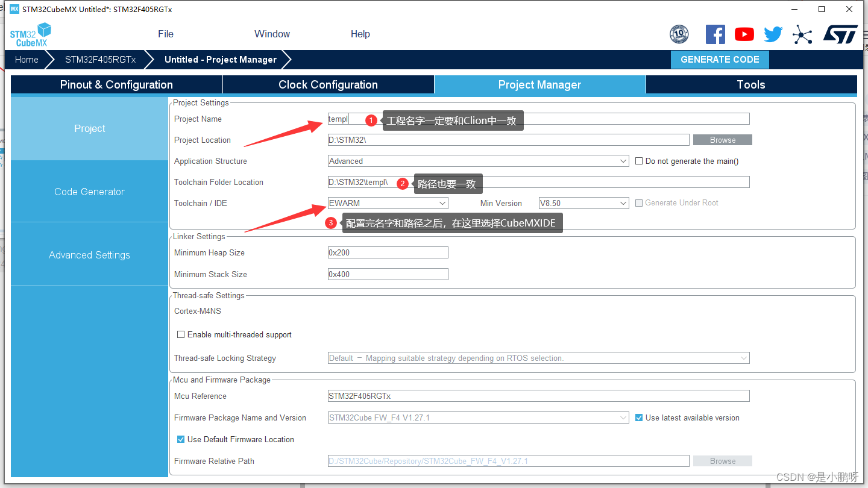This screenshot has width=868, height=488.
Task: Click the Firmware Package Name and Version label
Action: click(240, 418)
